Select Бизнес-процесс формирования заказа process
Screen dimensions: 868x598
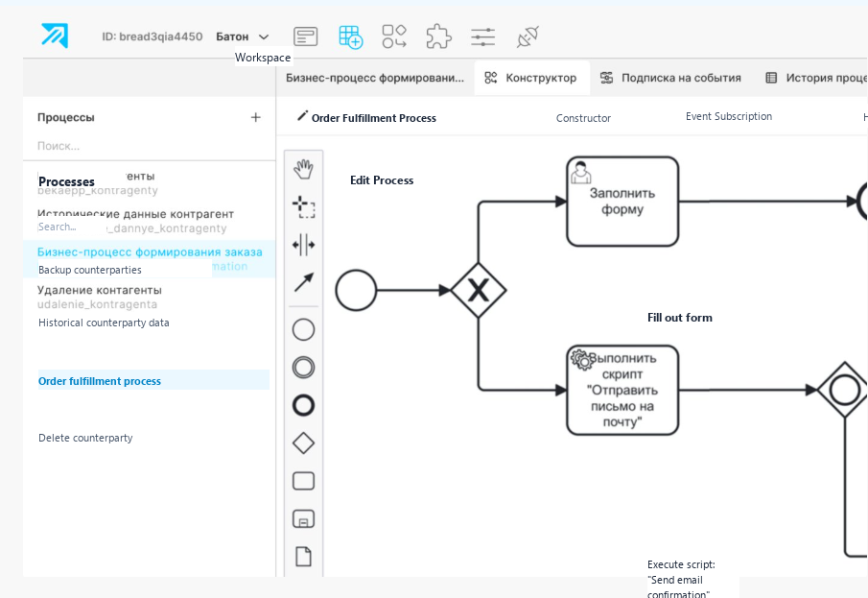pos(149,259)
